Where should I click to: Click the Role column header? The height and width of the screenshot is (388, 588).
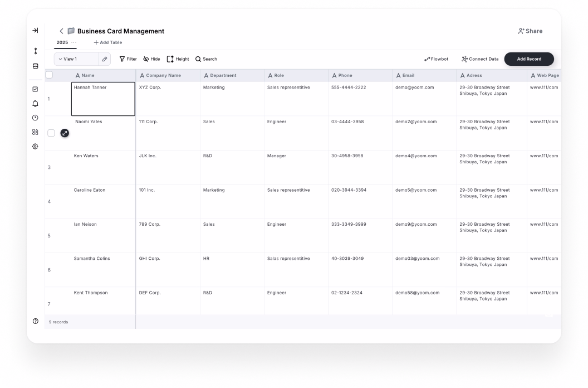[x=296, y=75]
